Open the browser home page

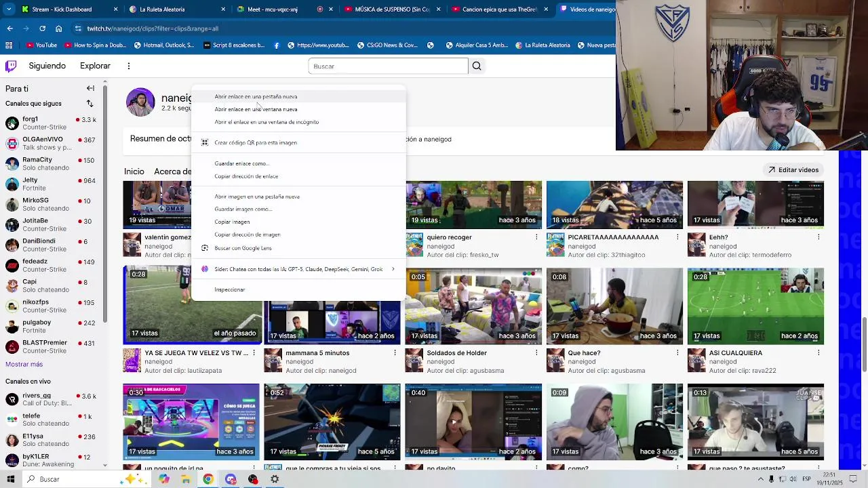point(58,28)
